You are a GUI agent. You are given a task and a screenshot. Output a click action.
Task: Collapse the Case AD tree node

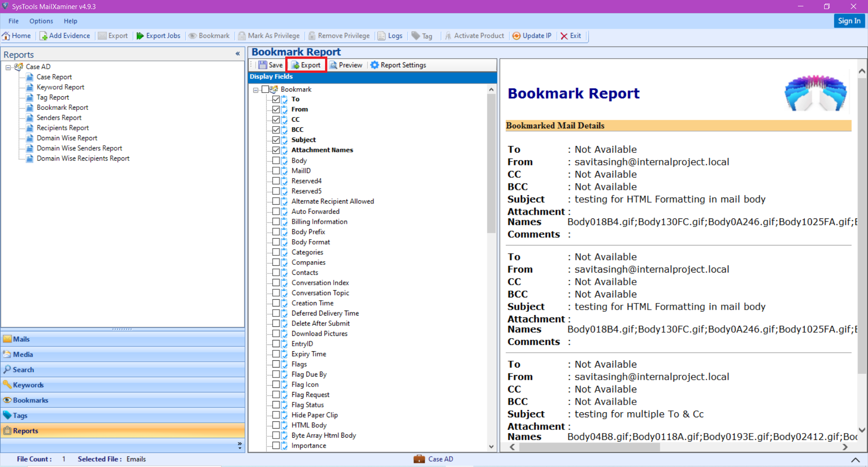[x=8, y=67]
